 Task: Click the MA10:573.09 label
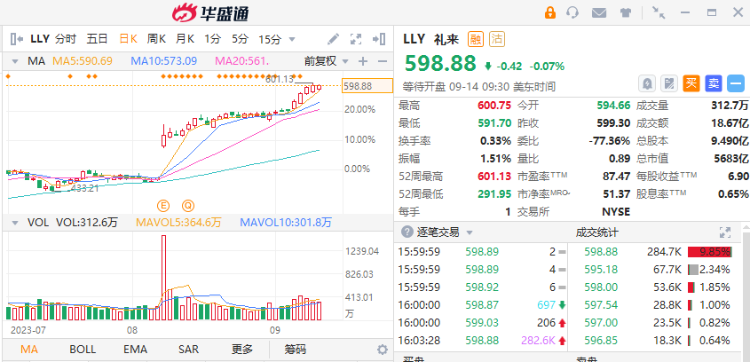(x=164, y=61)
